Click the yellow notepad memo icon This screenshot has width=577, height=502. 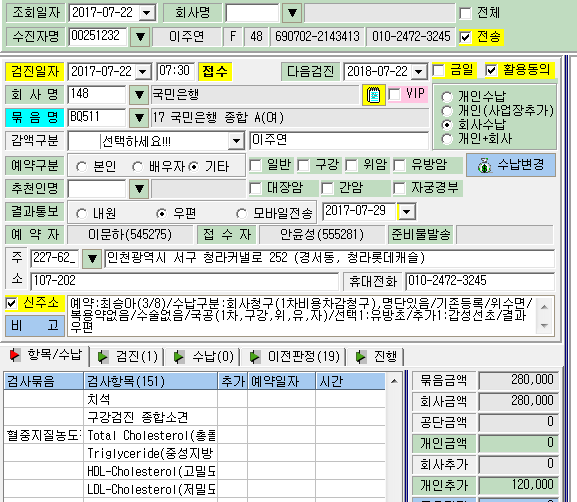click(x=374, y=95)
